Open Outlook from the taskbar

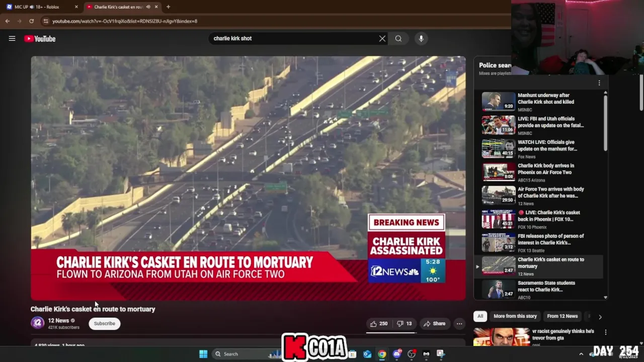point(367,354)
